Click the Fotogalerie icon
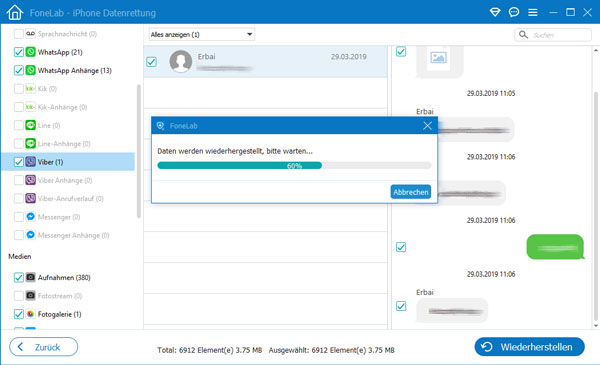The height and width of the screenshot is (365, 600). click(x=31, y=314)
